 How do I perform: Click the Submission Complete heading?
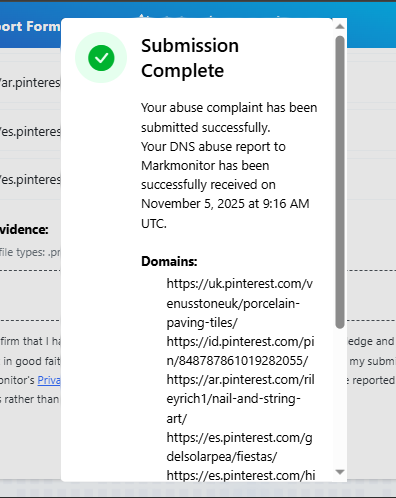pyautogui.click(x=190, y=58)
